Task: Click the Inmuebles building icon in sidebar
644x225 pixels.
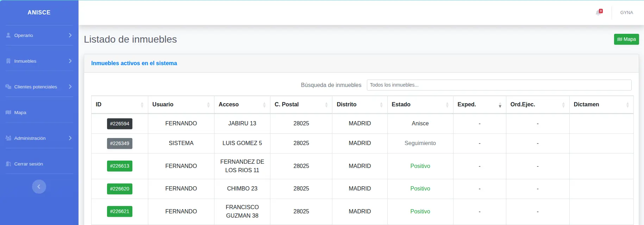Action: [x=8, y=61]
